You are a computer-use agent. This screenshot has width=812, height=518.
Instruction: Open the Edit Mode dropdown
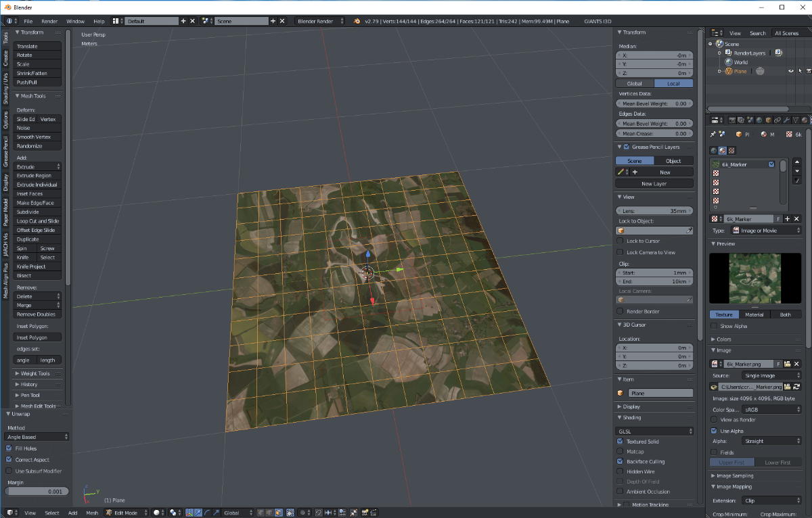click(x=126, y=513)
